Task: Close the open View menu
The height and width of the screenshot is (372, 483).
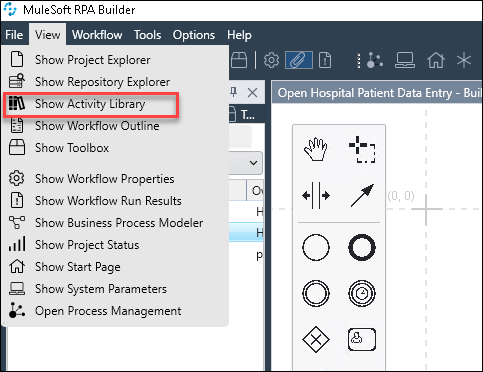Action: 48,35
